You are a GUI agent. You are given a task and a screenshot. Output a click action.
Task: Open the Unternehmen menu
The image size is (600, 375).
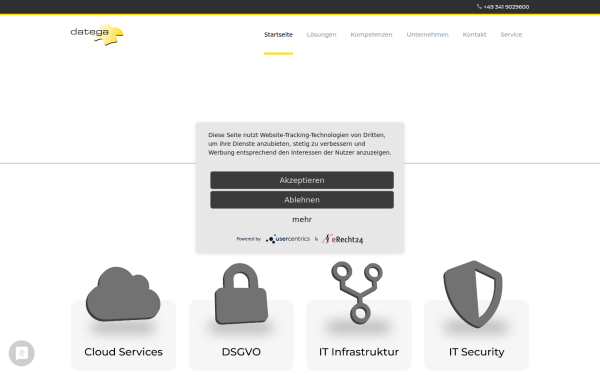click(x=427, y=34)
